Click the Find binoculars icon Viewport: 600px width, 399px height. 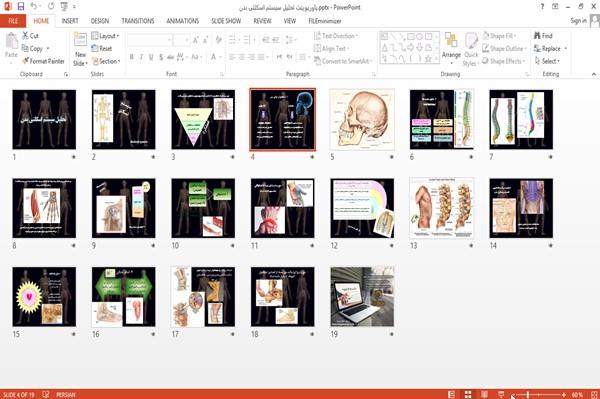click(x=537, y=36)
